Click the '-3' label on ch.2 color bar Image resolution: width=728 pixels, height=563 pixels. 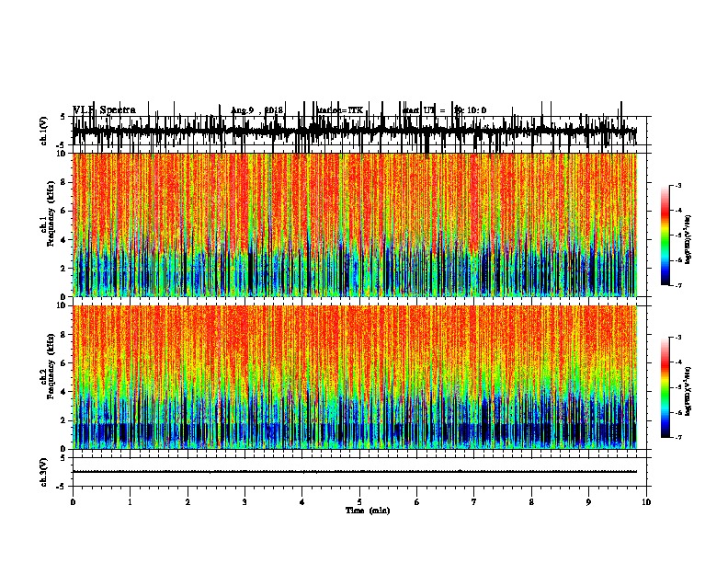pyautogui.click(x=677, y=338)
